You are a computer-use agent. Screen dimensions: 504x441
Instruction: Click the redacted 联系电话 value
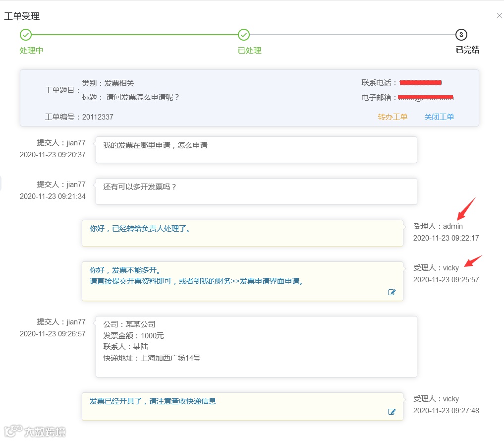click(420, 83)
